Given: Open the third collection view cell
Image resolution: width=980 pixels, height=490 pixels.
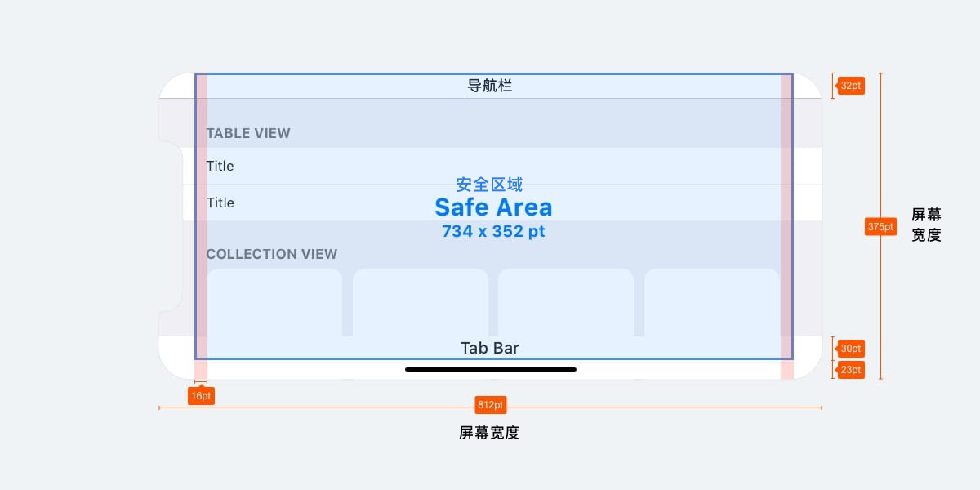Looking at the screenshot, I should [x=566, y=303].
